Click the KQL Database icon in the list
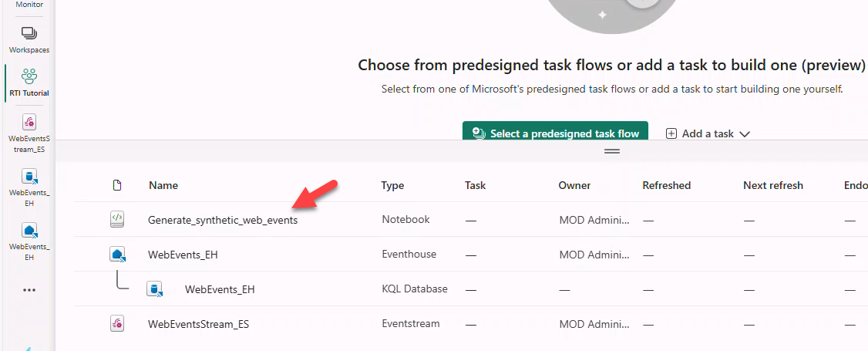 pyautogui.click(x=155, y=289)
